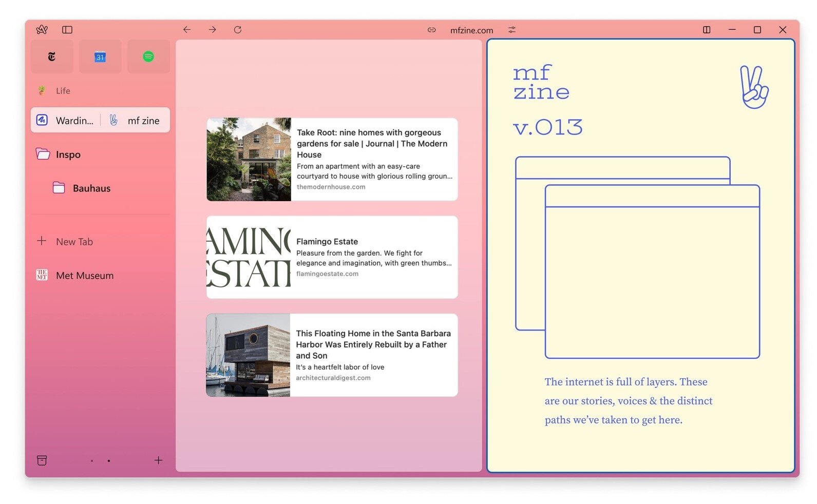The width and height of the screenshot is (817, 504).
Task: Open the Arc logo menu
Action: (42, 30)
